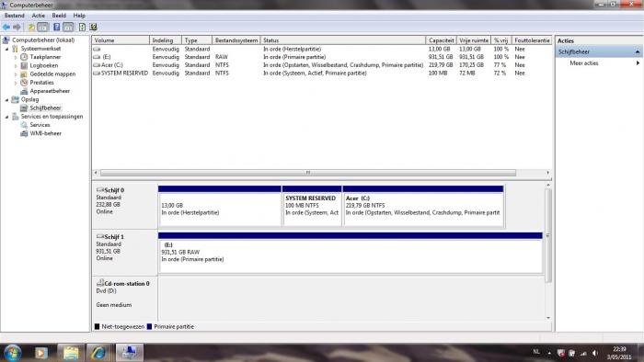Open Windows Media Player taskbar icon
The width and height of the screenshot is (644, 362).
40,353
